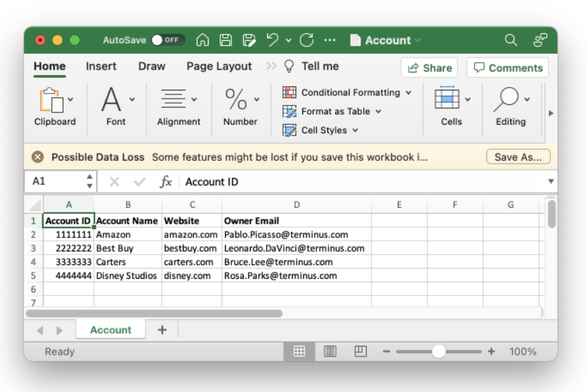This screenshot has width=587, height=392.
Task: Open the more options ellipsis in title bar
Action: point(330,40)
